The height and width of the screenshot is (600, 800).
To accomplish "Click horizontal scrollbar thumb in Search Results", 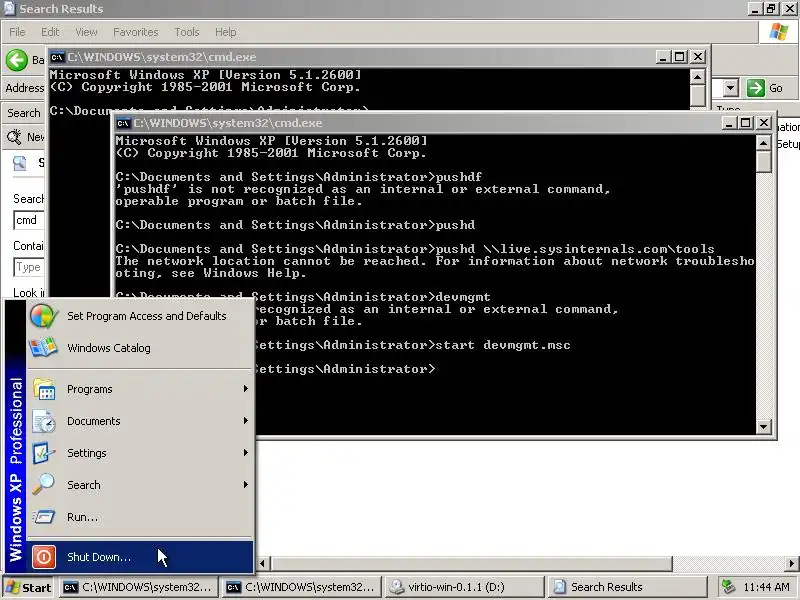I will point(471,563).
